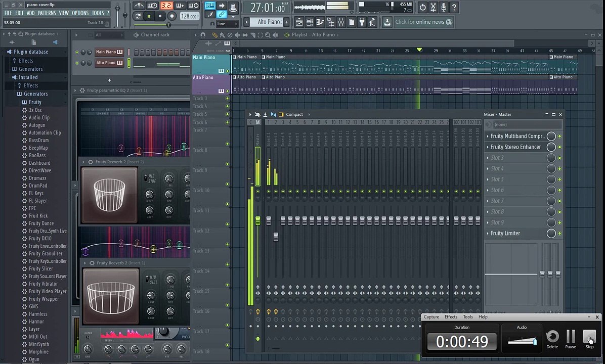
Task: Select the Alto Piano channel button
Action: coord(109,63)
